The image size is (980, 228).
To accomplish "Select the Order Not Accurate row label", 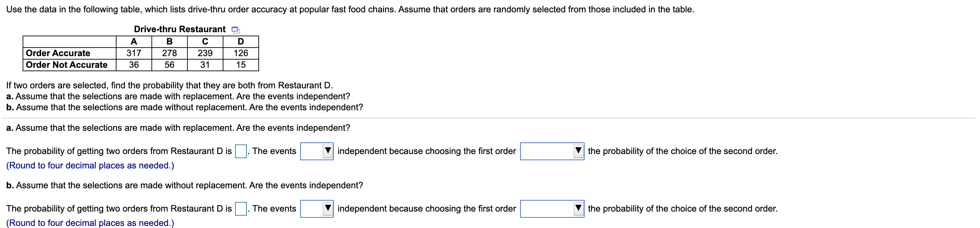I will (65, 65).
